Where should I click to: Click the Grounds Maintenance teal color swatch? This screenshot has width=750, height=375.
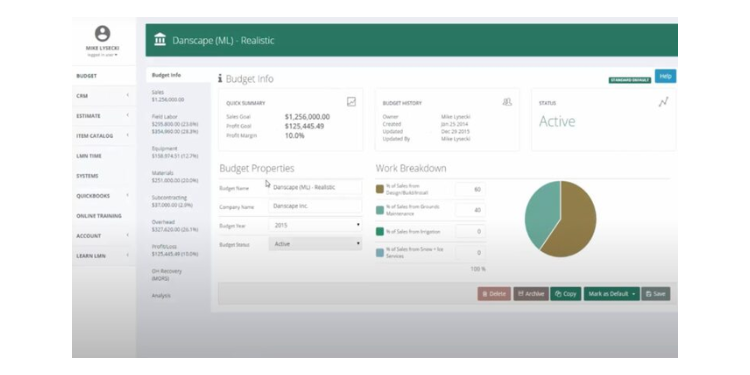pos(380,210)
